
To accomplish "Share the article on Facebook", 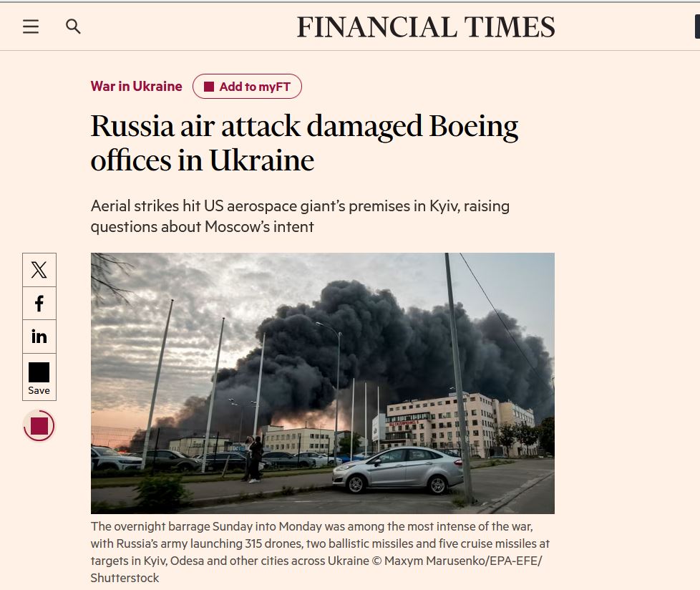I will click(39, 303).
